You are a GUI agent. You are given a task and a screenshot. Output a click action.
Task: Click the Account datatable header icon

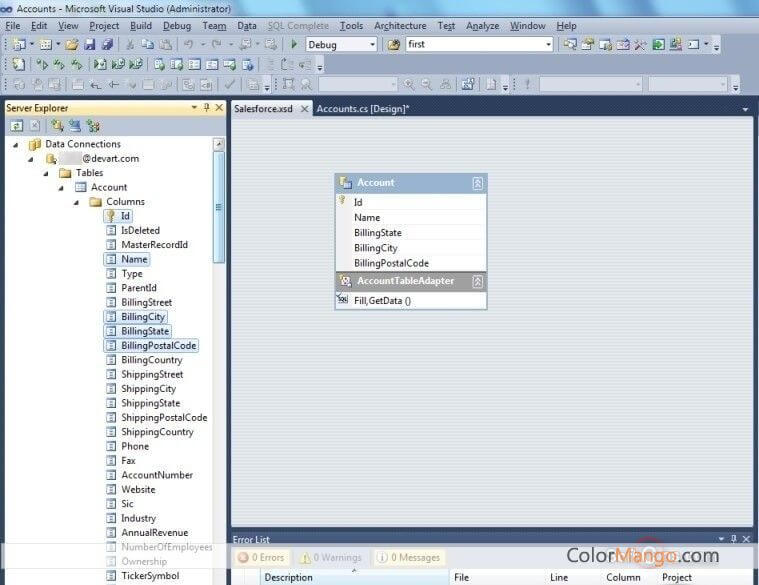click(345, 182)
